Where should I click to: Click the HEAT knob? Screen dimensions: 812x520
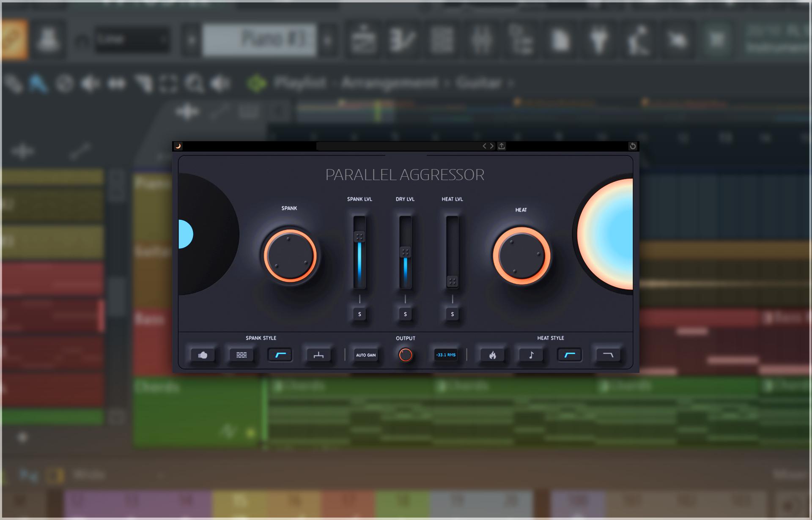click(521, 256)
